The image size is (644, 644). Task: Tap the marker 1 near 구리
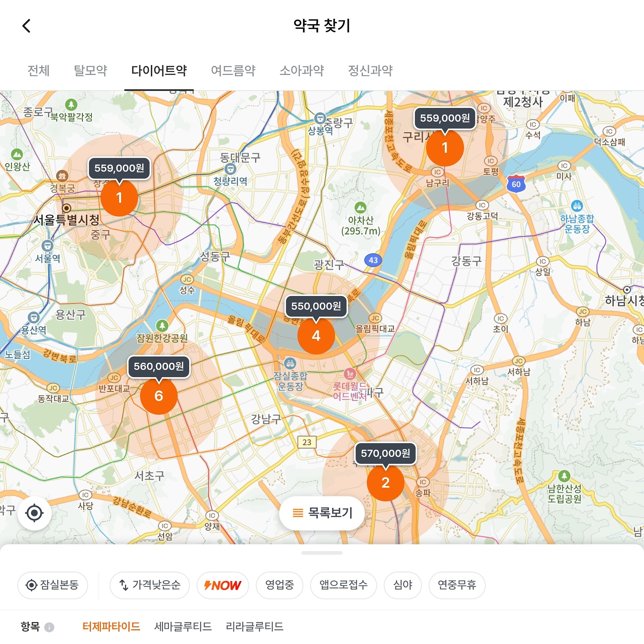point(445,148)
